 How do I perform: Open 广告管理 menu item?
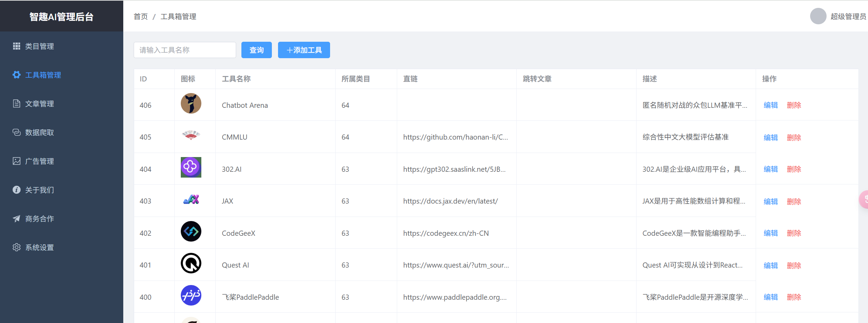pyautogui.click(x=62, y=161)
